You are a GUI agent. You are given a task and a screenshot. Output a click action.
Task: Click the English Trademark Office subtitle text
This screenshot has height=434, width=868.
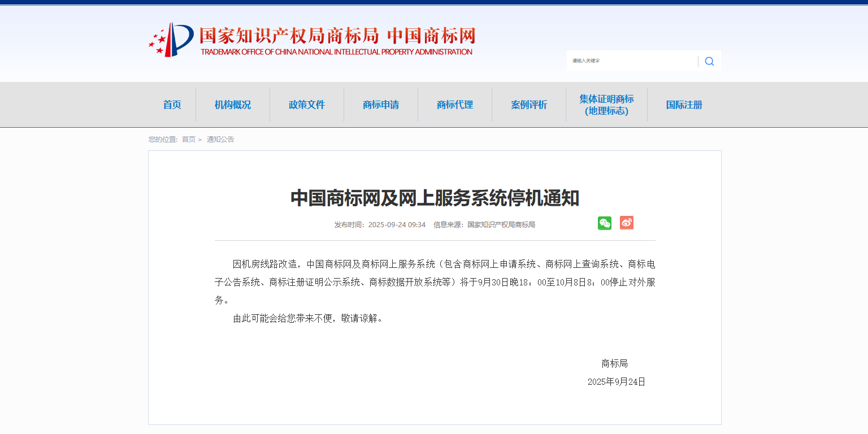[x=336, y=52]
